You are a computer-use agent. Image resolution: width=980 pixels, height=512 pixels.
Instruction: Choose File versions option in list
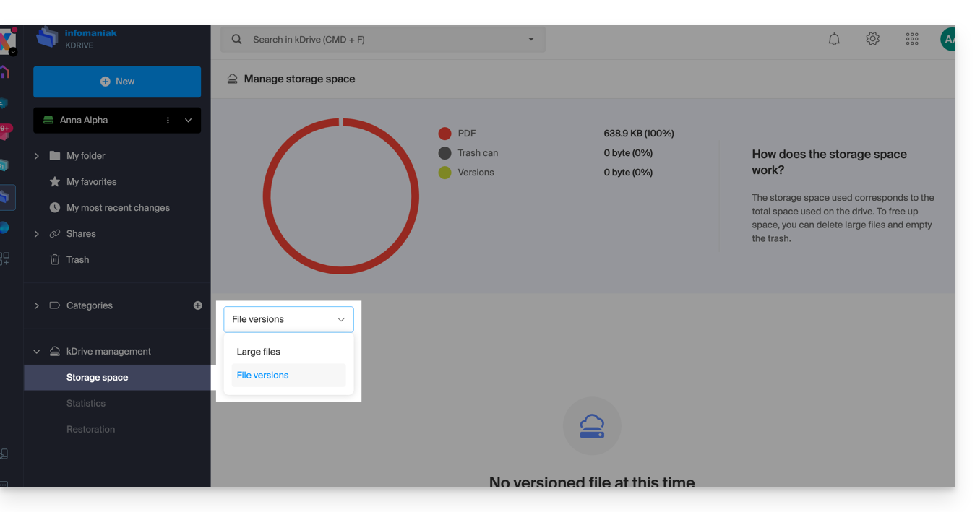coord(263,376)
